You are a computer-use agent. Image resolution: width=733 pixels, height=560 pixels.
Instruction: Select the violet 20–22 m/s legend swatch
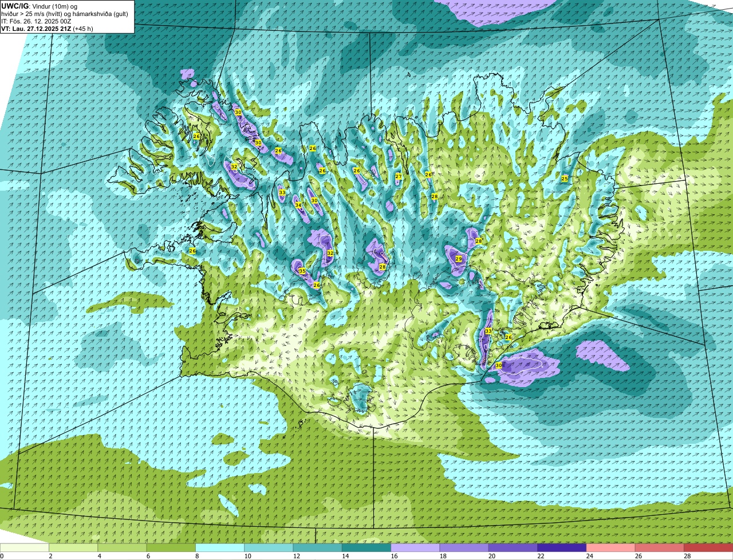click(x=513, y=547)
